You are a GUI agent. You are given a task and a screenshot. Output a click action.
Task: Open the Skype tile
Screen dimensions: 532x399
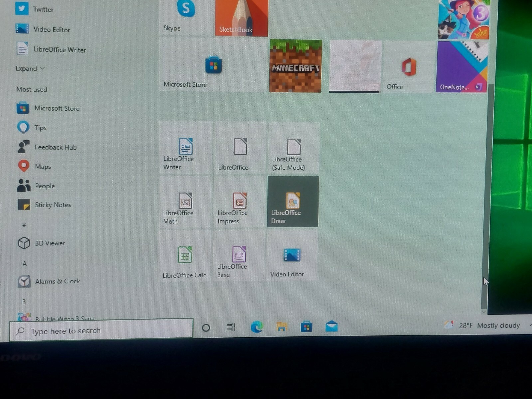(x=186, y=17)
